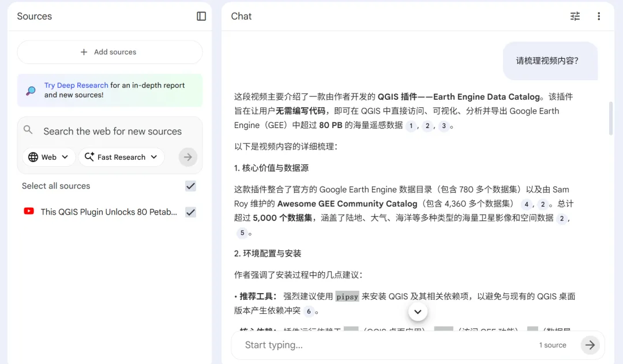Open citation 4 after '4,360 多个数据集'
The width and height of the screenshot is (623, 364).
click(x=527, y=204)
